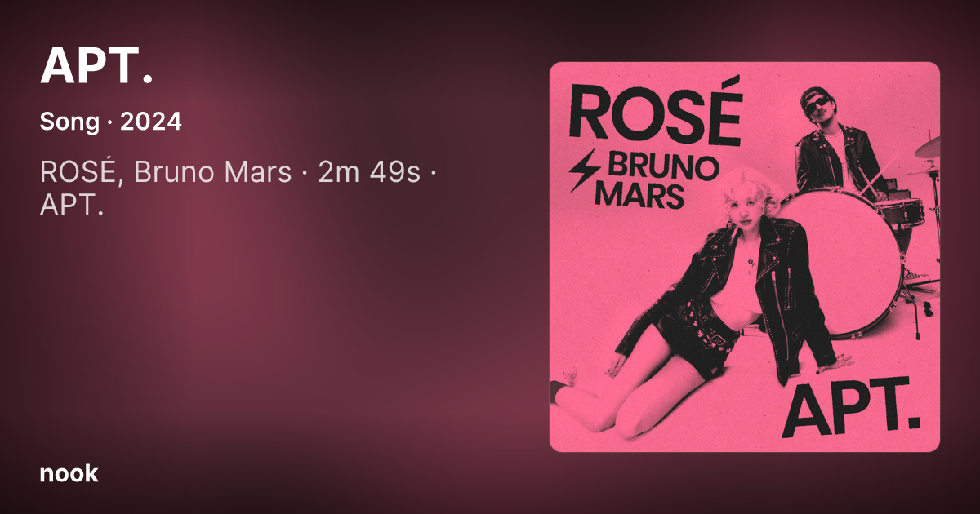Click the snare drum beside the drummer

902,211
